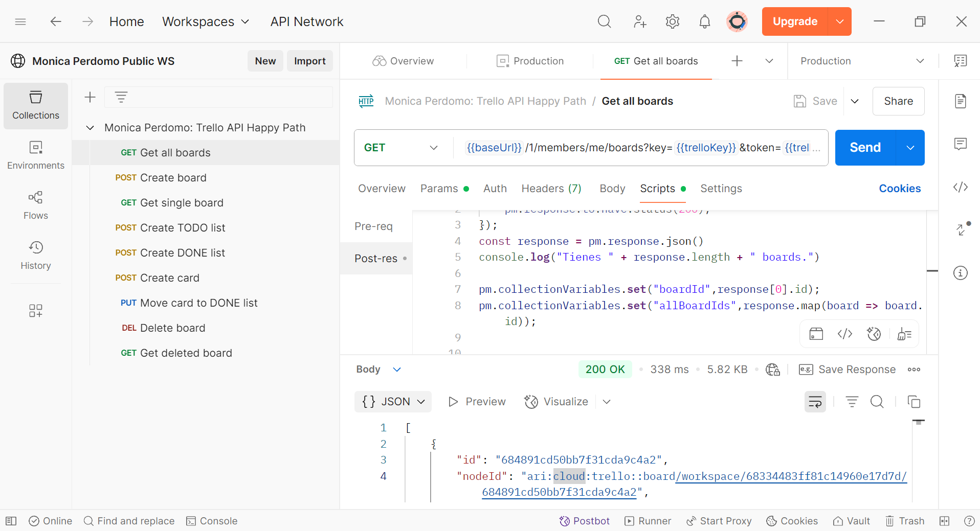
Task: Open the request info icon
Action: click(961, 273)
